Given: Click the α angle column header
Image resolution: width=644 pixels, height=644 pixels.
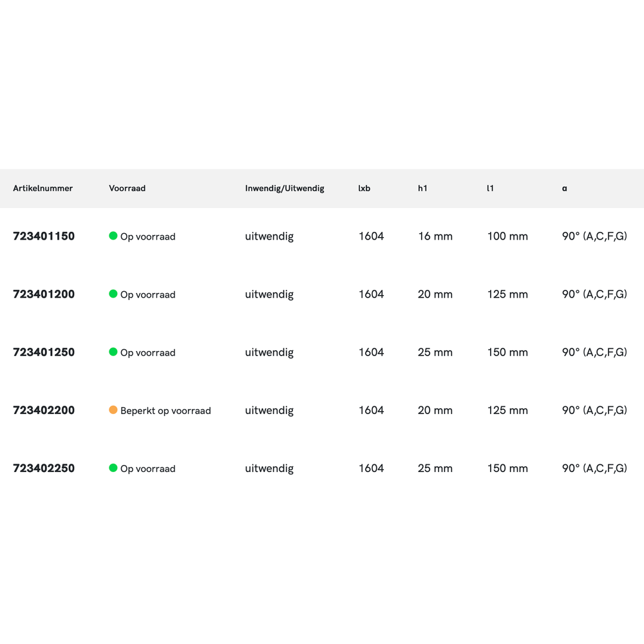Looking at the screenshot, I should pyautogui.click(x=565, y=189).
